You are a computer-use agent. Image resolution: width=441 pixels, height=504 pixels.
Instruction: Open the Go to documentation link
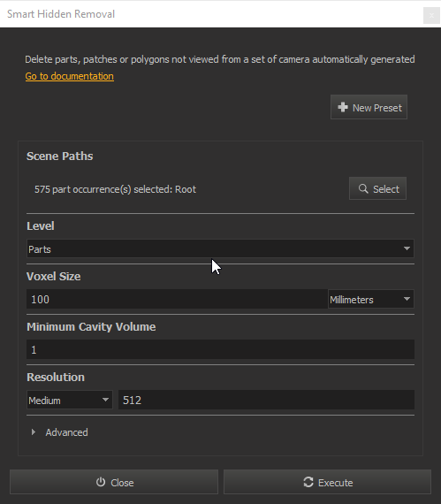[70, 76]
